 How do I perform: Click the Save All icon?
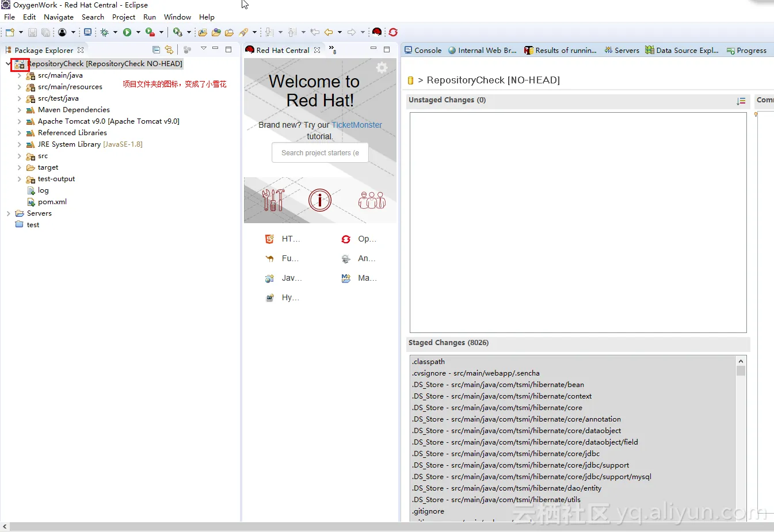45,32
